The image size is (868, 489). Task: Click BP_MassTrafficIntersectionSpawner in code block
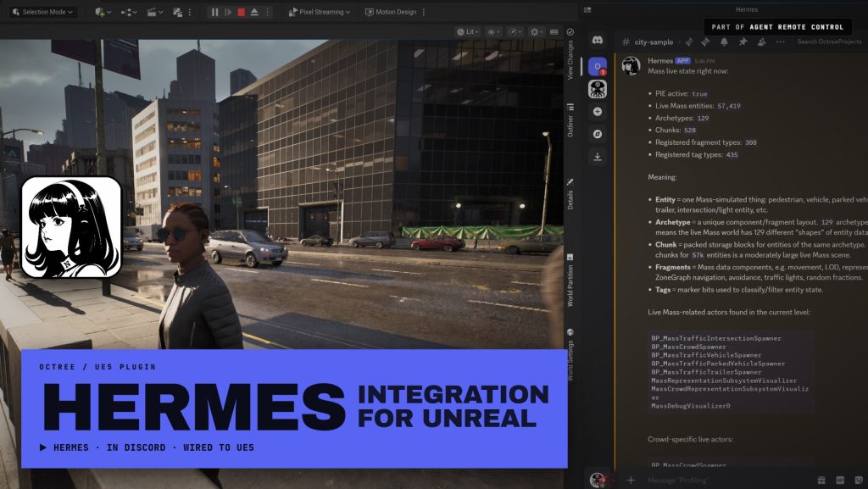tap(716, 338)
